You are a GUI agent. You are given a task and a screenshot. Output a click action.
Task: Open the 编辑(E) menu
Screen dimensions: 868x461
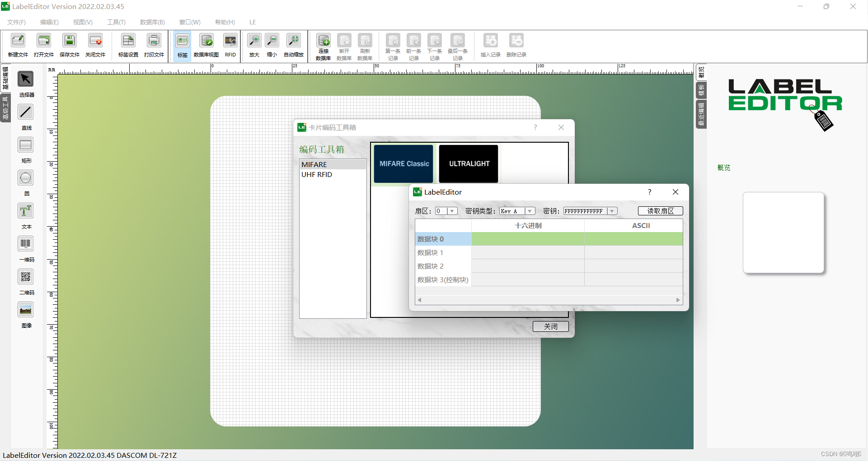(49, 22)
